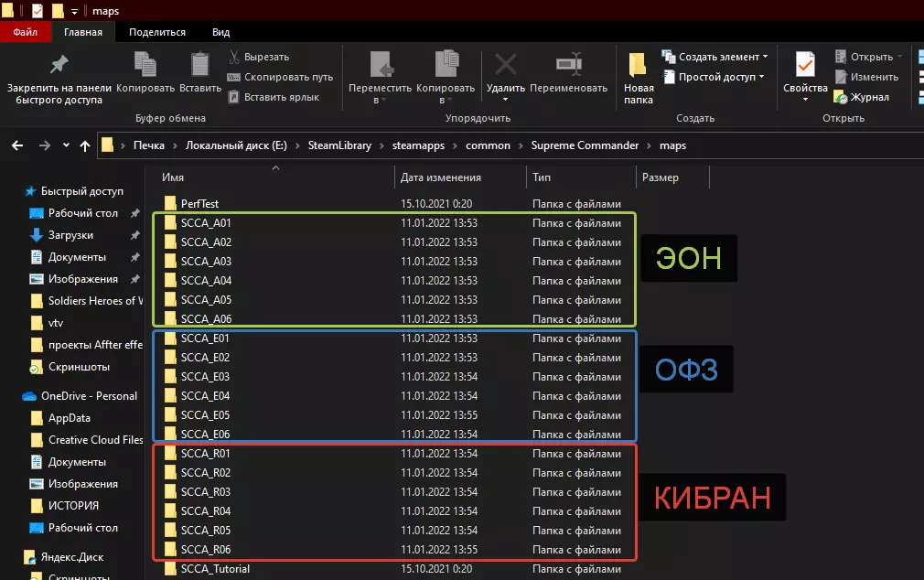Click the Свойства checkmark icon
The width and height of the screenshot is (924, 580).
tap(805, 64)
